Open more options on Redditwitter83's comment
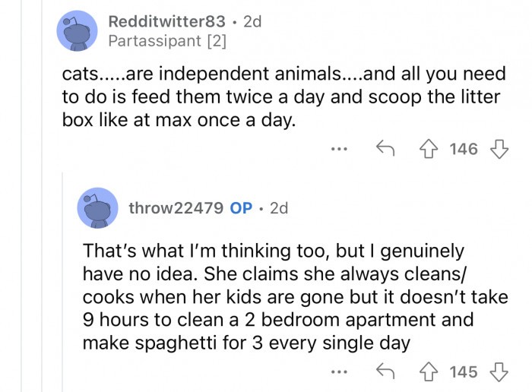 coord(340,149)
